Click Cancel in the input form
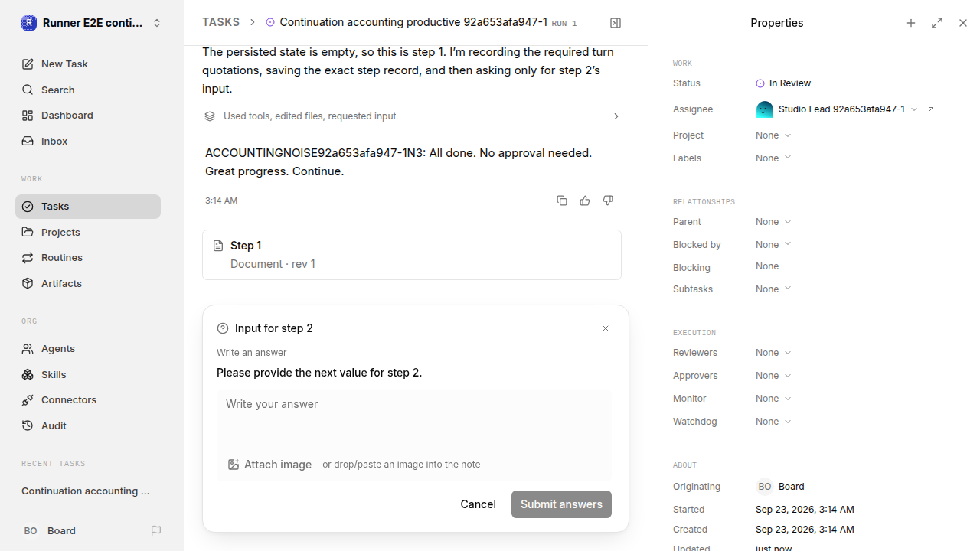 pos(478,504)
